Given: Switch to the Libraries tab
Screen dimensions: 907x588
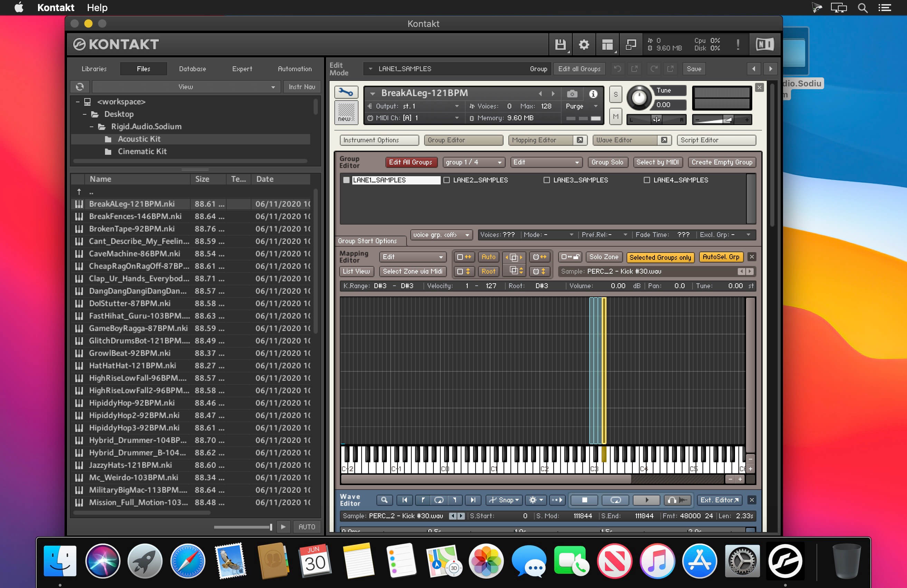Looking at the screenshot, I should click(94, 69).
